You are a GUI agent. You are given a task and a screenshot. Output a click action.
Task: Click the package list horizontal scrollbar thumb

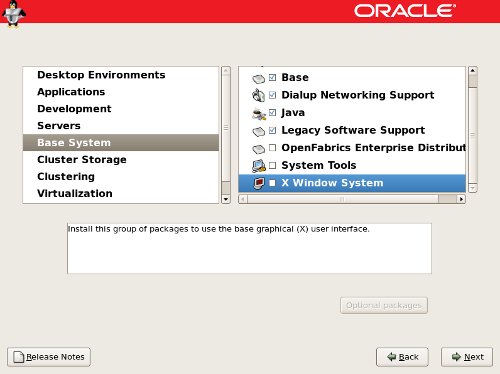tap(343, 199)
